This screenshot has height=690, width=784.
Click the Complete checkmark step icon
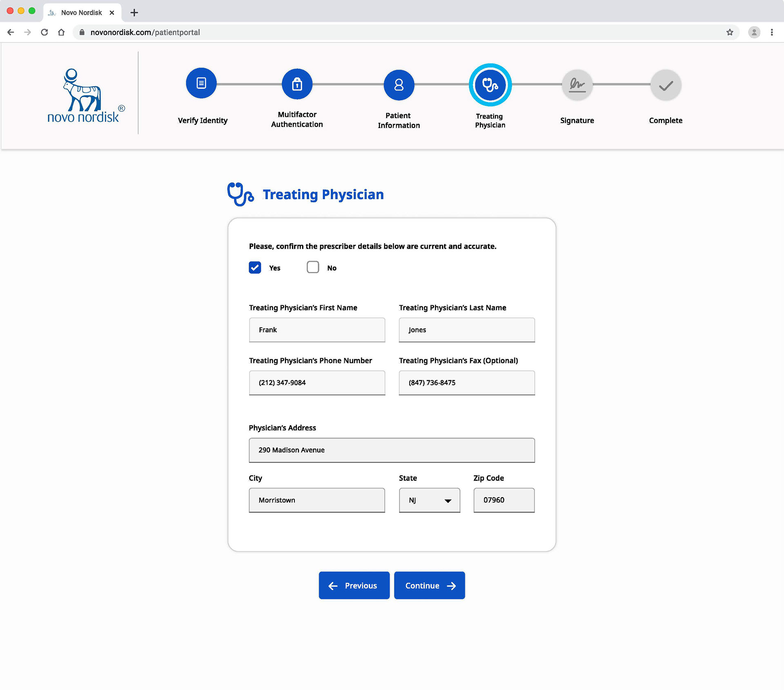click(x=666, y=85)
